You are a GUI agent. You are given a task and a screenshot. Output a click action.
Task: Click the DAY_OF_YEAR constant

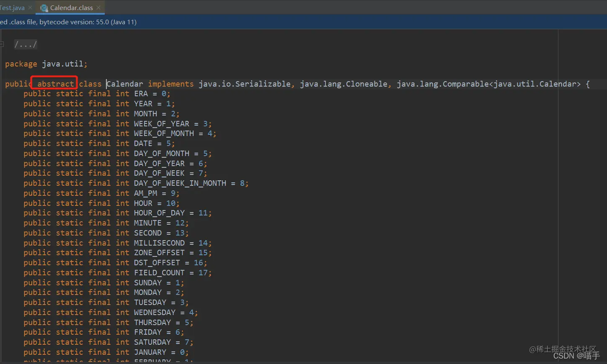point(159,164)
